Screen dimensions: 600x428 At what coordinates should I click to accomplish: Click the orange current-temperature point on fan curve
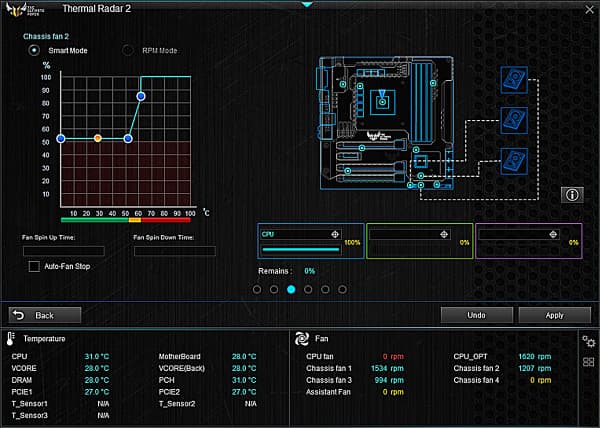coord(98,138)
